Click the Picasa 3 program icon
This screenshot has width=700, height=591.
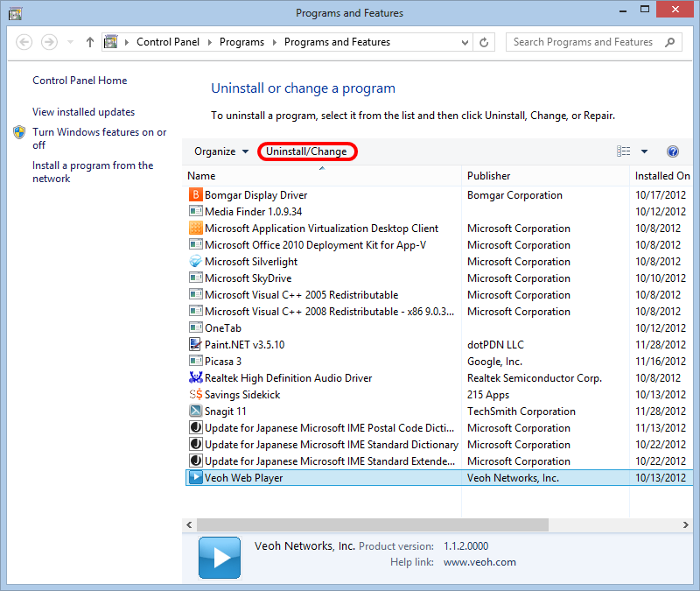pos(195,361)
